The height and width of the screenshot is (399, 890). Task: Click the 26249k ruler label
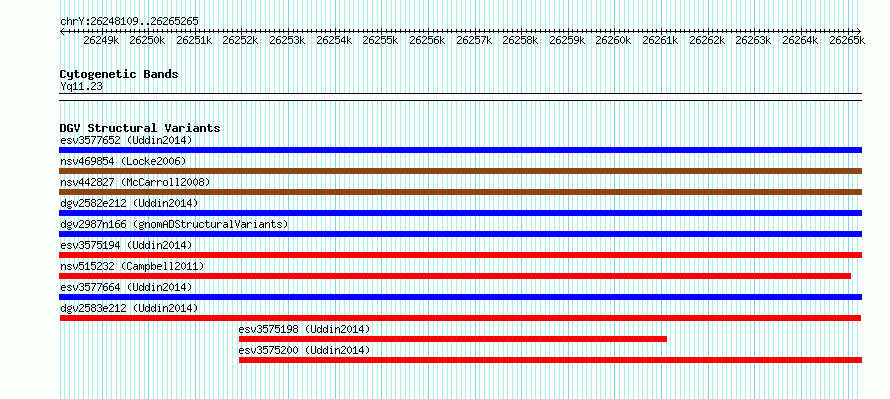point(101,40)
